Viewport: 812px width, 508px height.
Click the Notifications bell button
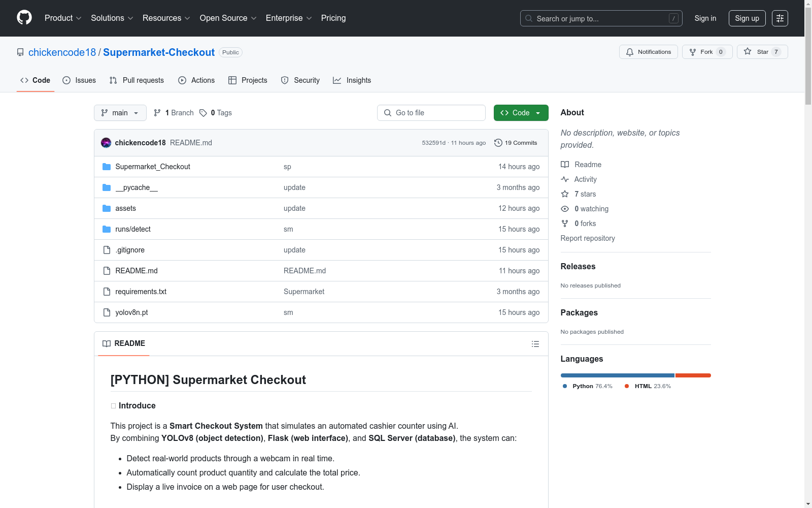pos(649,52)
